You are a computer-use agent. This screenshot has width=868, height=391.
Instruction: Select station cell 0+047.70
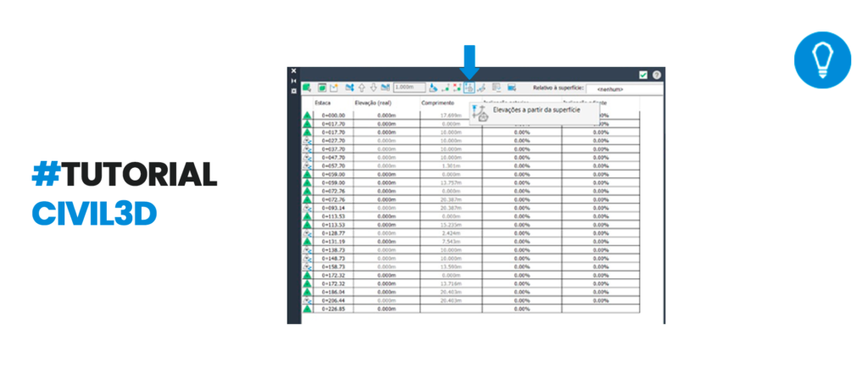[x=333, y=157]
